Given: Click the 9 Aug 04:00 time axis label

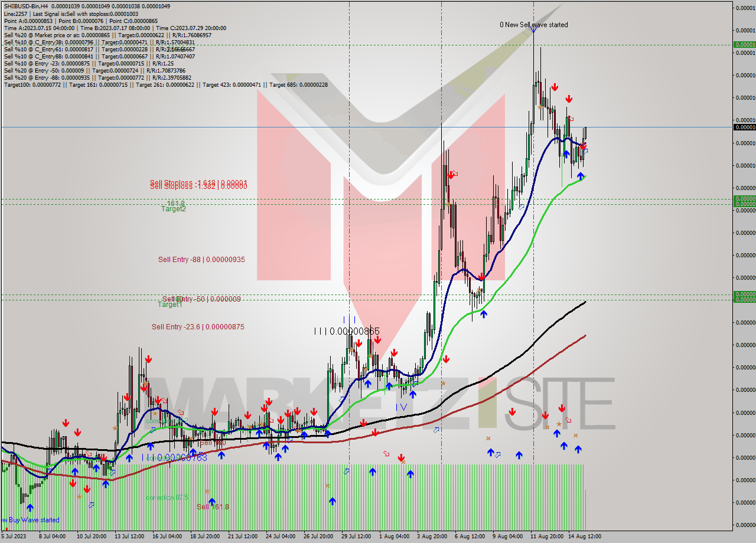Looking at the screenshot, I should [507, 537].
